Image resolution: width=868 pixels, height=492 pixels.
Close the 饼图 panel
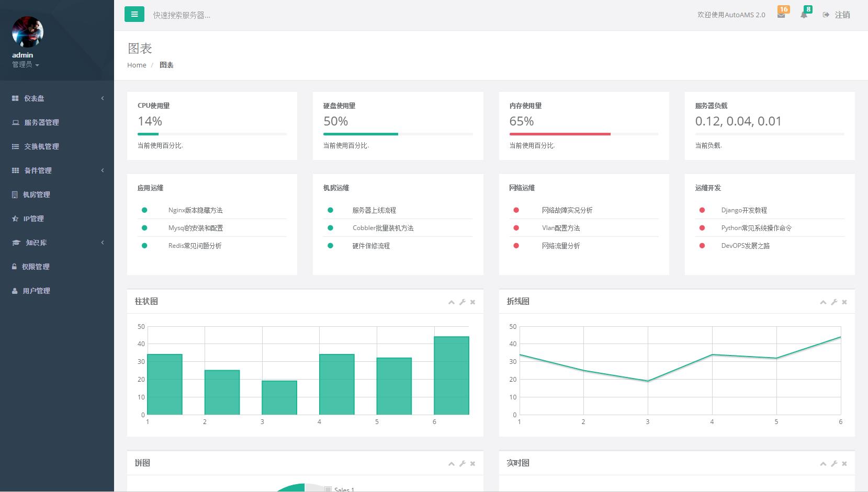coord(472,464)
